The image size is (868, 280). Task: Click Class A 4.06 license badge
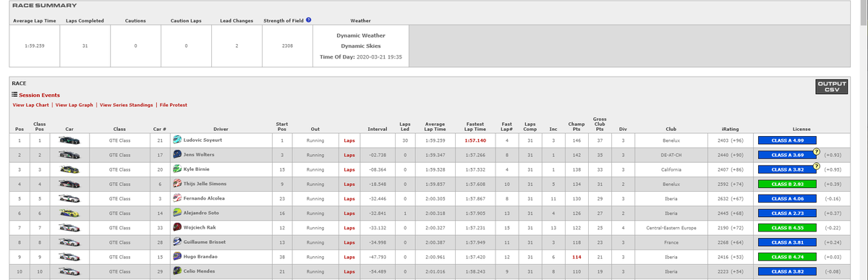(x=787, y=198)
